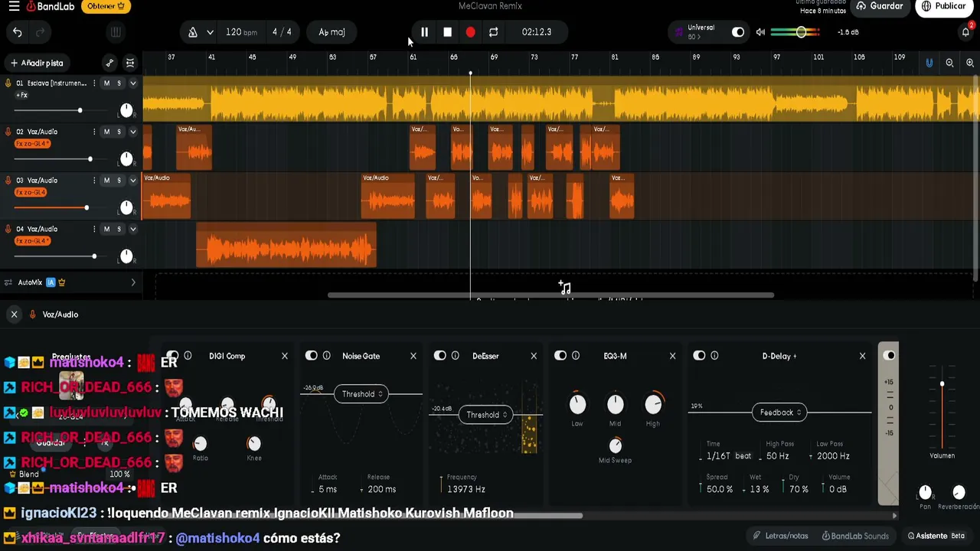This screenshot has height=551, width=980.
Task: Close the Voz/Audio effects panel
Action: tap(14, 315)
